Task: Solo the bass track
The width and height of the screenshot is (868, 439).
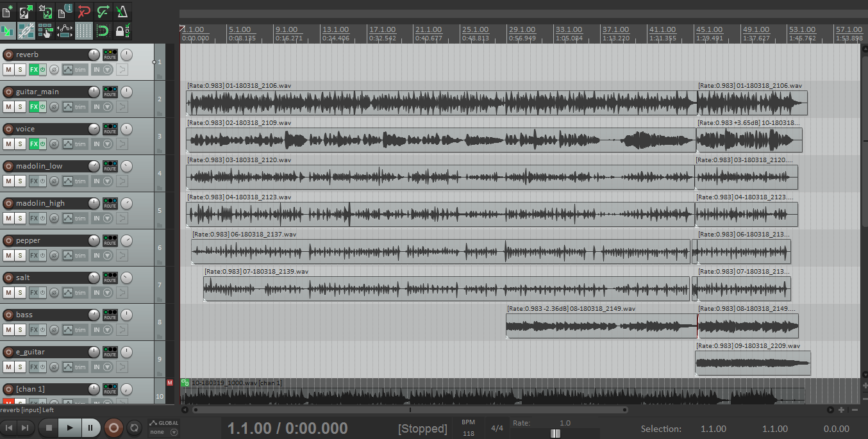Action: (x=21, y=330)
